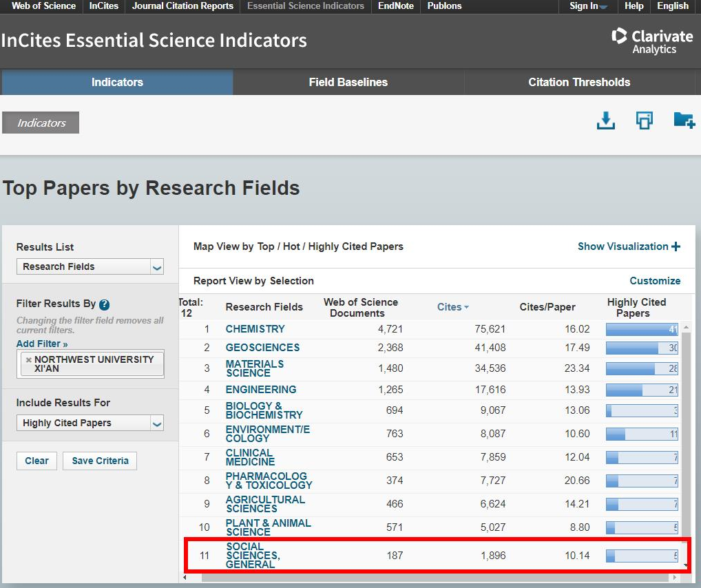Open the Customize report link
This screenshot has height=588, width=701.
[654, 281]
